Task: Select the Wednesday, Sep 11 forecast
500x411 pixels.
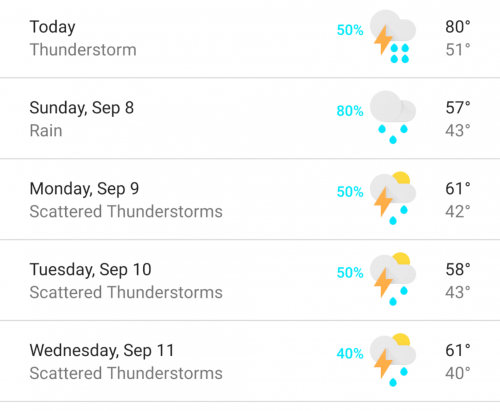Action: click(x=250, y=361)
